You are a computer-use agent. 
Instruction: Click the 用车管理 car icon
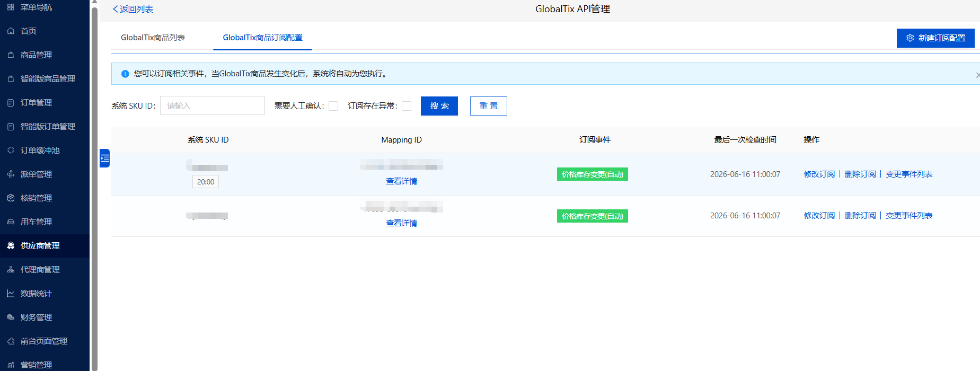pos(11,222)
